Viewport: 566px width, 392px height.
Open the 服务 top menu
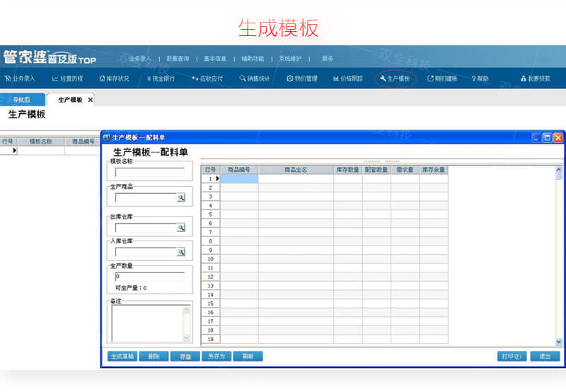pos(328,59)
